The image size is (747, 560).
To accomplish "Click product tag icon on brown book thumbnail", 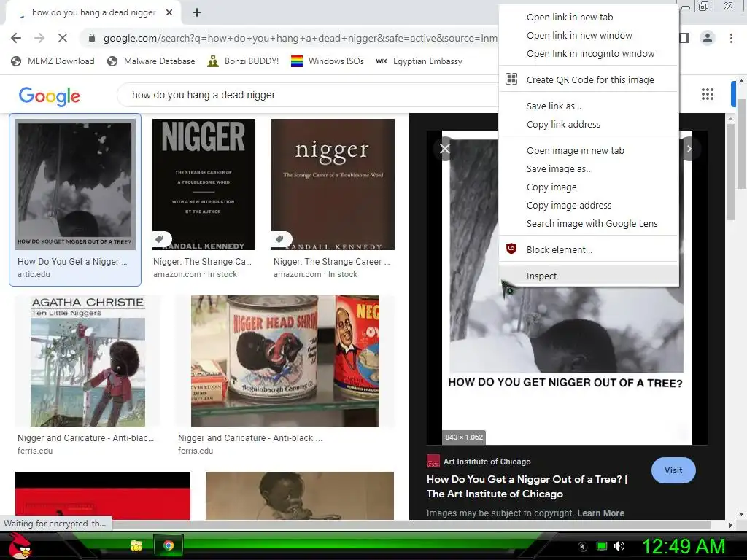I will pos(280,238).
